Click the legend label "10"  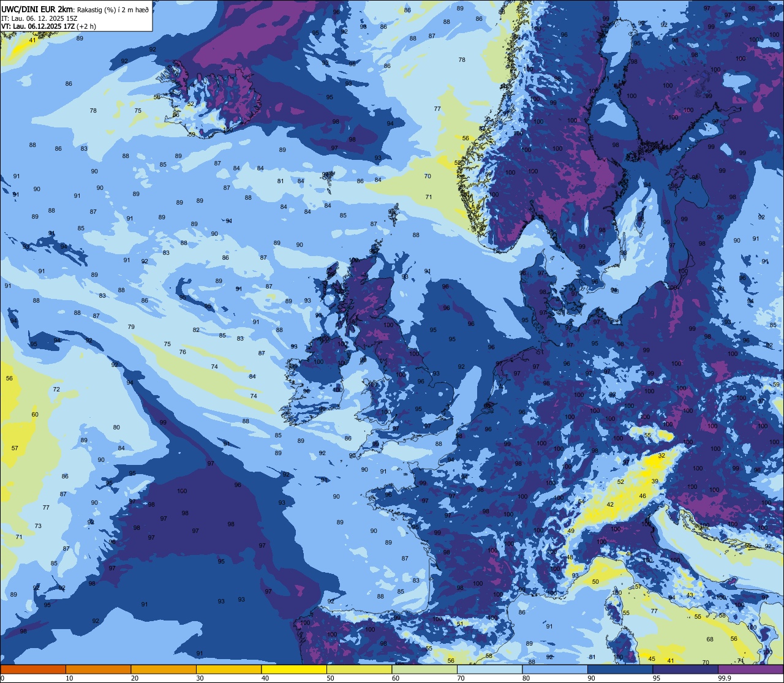69,678
